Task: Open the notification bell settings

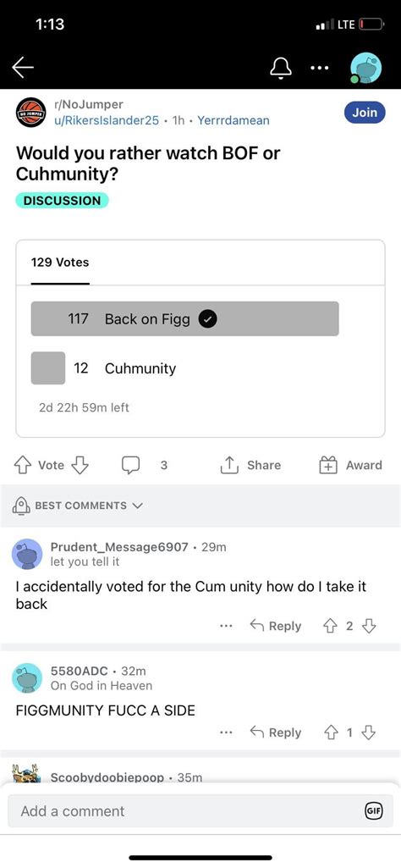Action: point(280,68)
